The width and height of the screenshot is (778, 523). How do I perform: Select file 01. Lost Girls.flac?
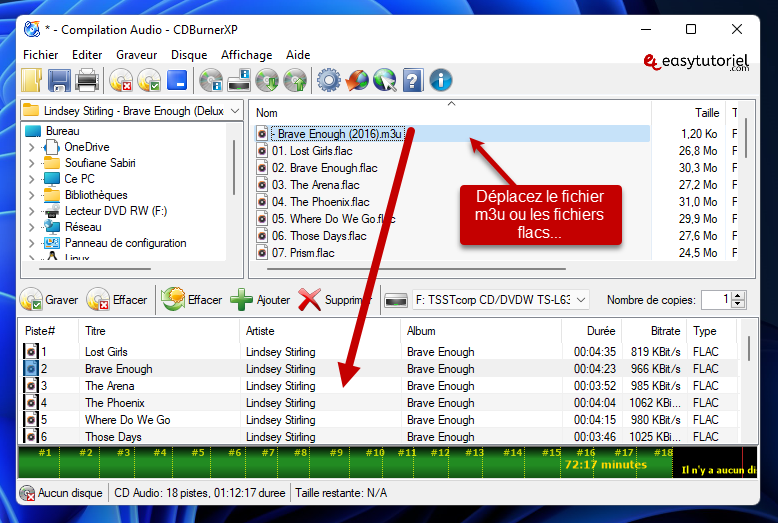point(312,151)
